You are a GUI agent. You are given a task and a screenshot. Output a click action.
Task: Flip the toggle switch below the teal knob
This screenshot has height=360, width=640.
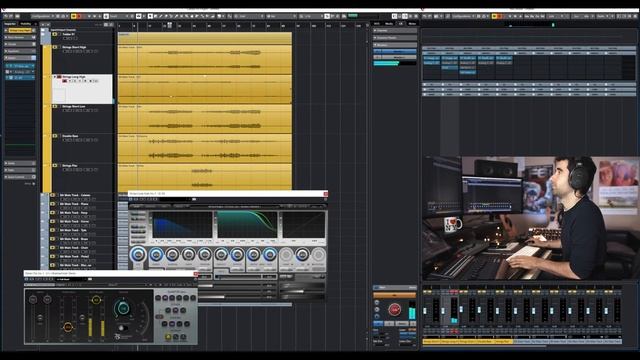pos(123,328)
